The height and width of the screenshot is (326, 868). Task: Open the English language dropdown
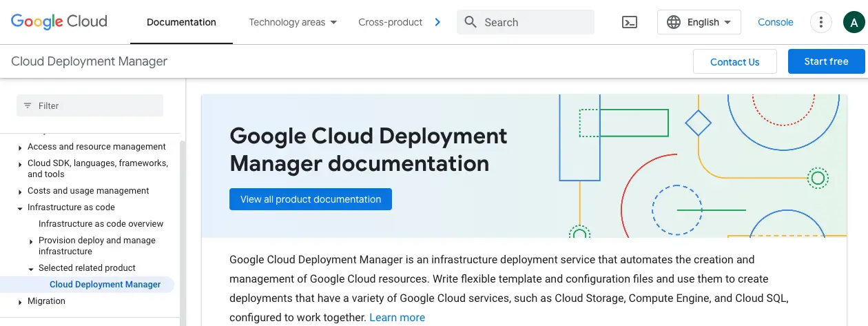pyautogui.click(x=699, y=22)
